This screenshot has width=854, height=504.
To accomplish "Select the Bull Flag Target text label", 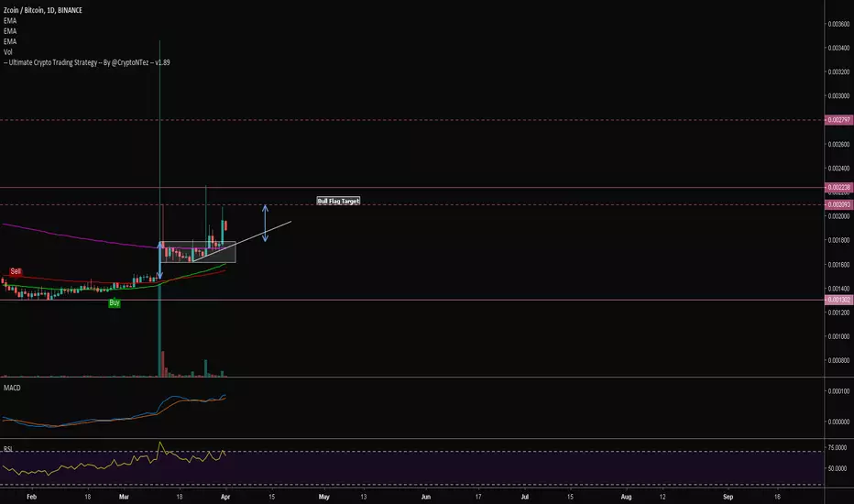I will (x=338, y=201).
